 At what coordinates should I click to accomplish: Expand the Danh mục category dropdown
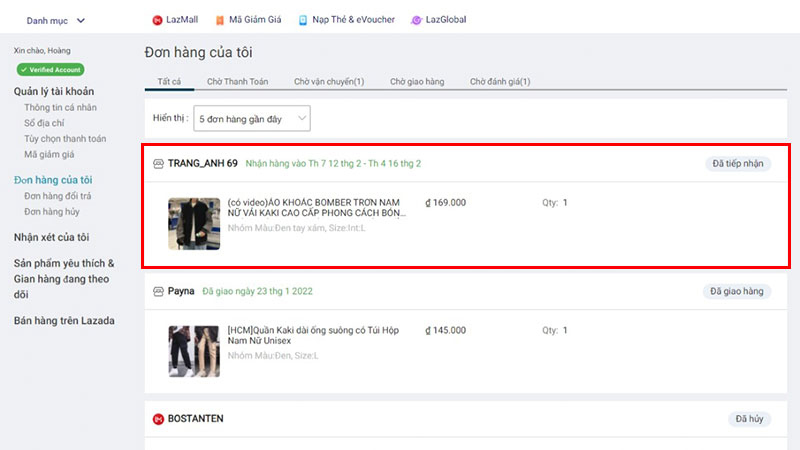point(56,20)
